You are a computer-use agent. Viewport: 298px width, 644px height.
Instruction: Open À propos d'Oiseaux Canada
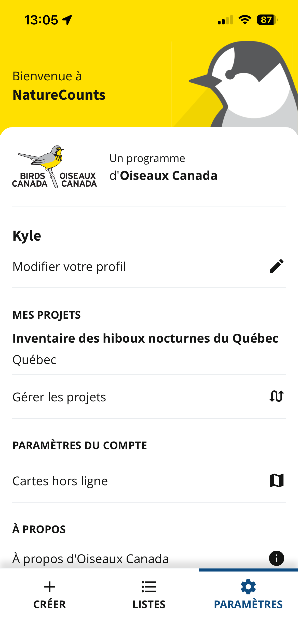tap(90, 559)
